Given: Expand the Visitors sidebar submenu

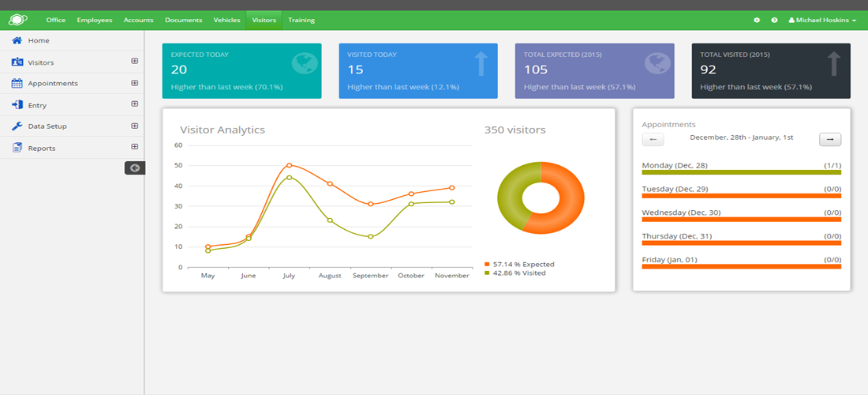Looking at the screenshot, I should click(x=134, y=61).
